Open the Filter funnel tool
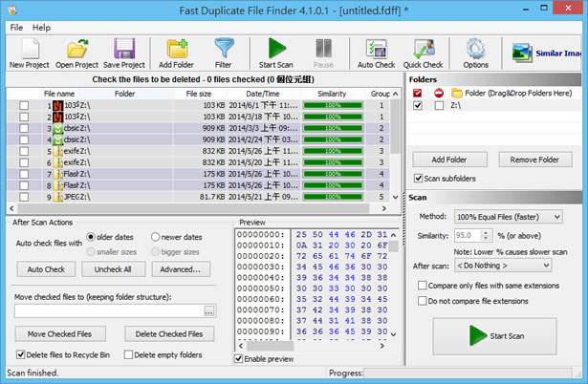This screenshot has width=588, height=384. (224, 53)
